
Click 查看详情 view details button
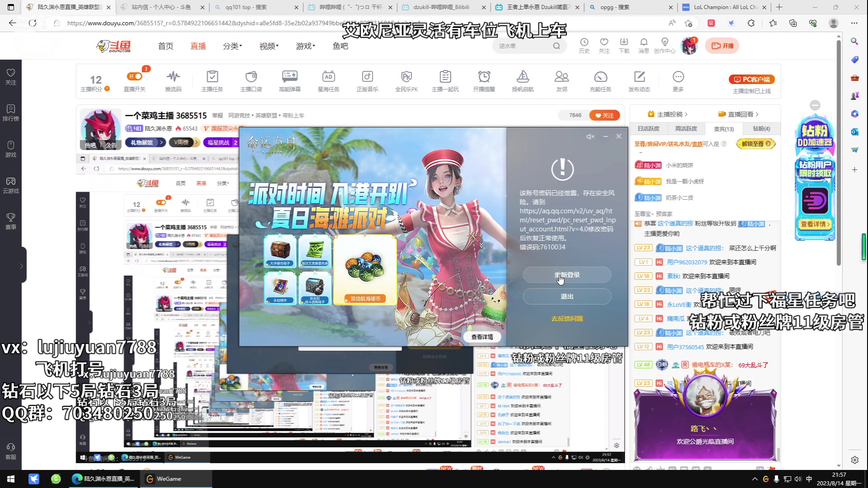(x=482, y=337)
